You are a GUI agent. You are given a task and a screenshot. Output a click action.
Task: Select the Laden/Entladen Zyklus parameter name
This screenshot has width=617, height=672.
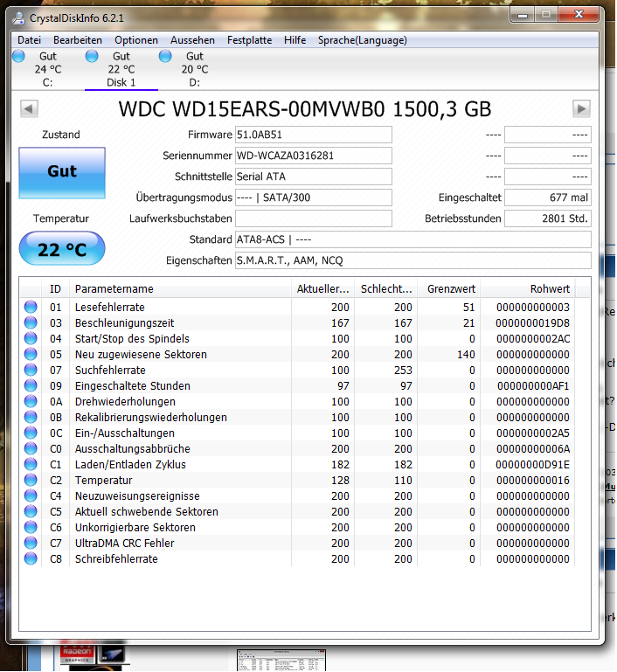point(130,465)
